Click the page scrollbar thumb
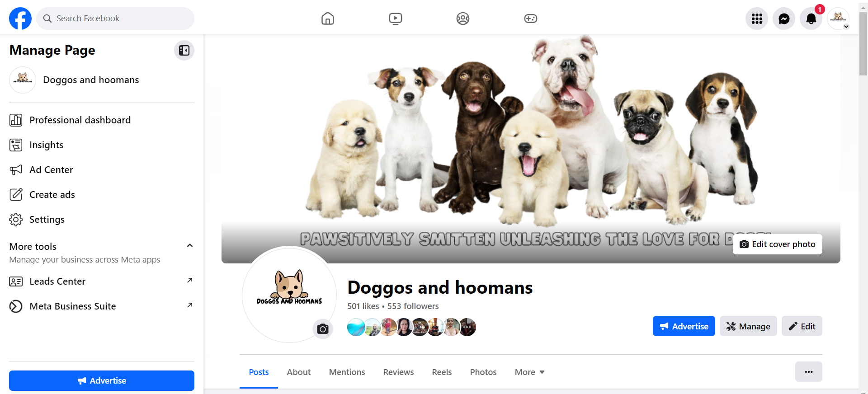868x394 pixels. pos(863,44)
